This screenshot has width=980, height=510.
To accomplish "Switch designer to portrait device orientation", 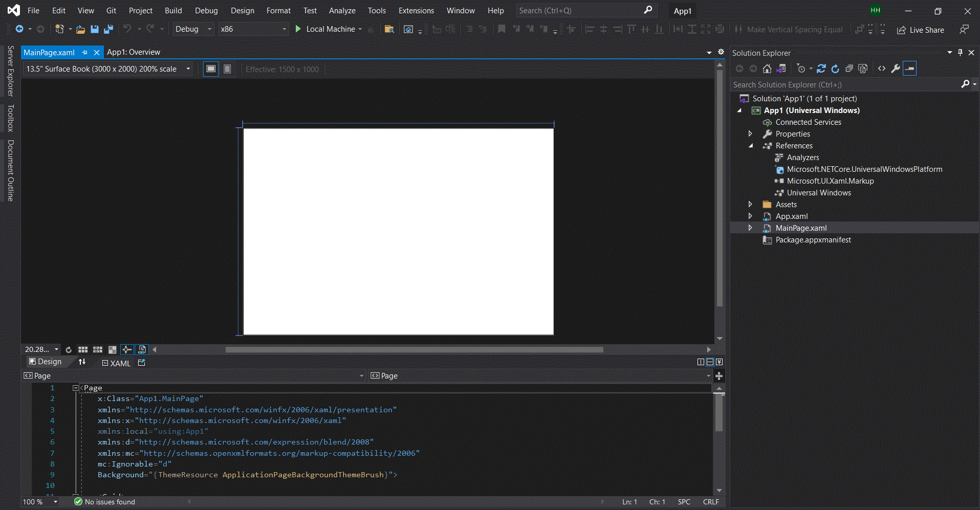I will pyautogui.click(x=227, y=69).
